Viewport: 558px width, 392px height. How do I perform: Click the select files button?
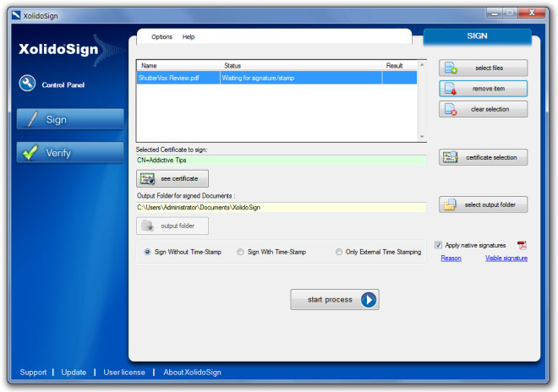(x=483, y=68)
